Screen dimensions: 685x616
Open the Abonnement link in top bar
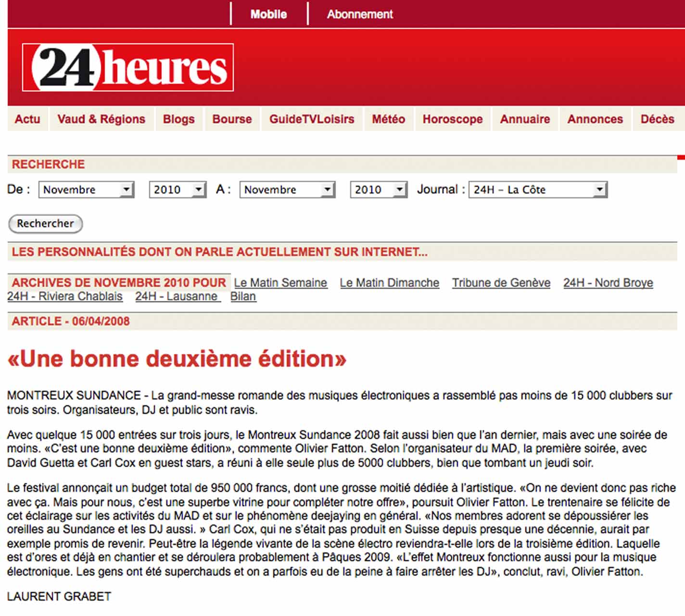tap(360, 14)
